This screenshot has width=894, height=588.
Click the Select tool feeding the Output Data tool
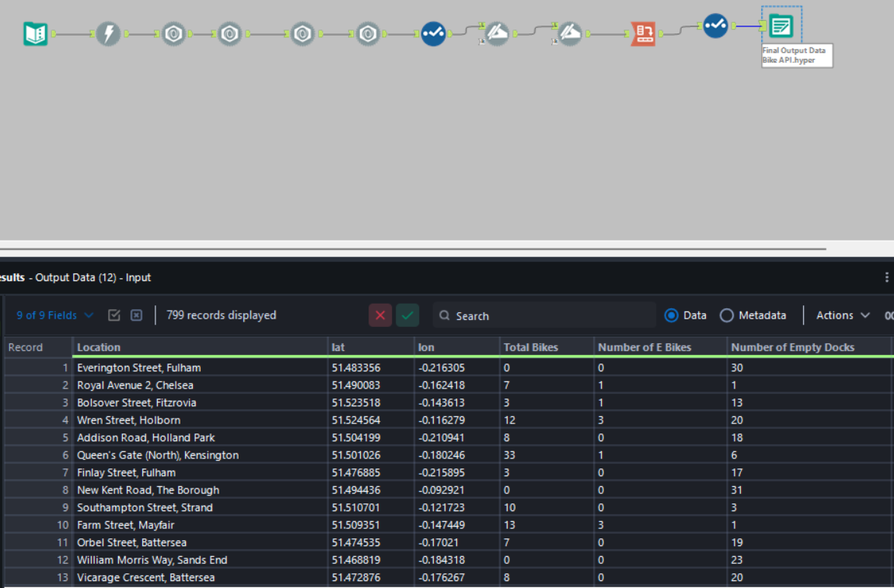coord(715,26)
